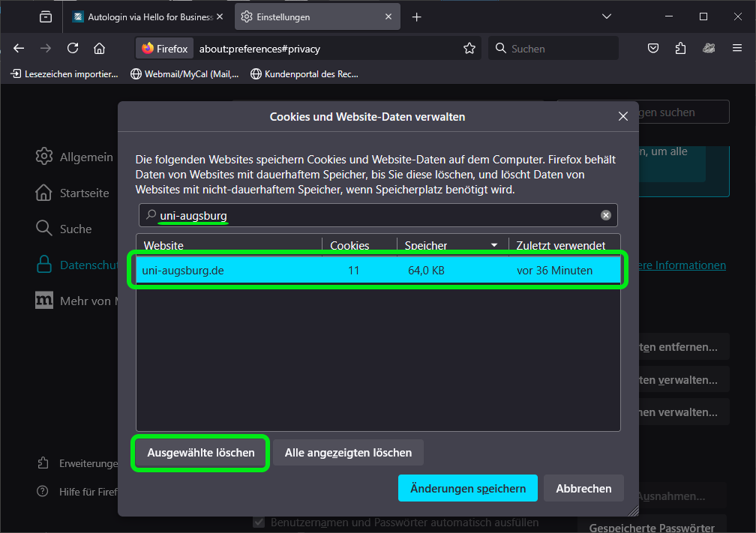Open the Firefox hamburger application menu
The height and width of the screenshot is (533, 756).
(x=737, y=48)
